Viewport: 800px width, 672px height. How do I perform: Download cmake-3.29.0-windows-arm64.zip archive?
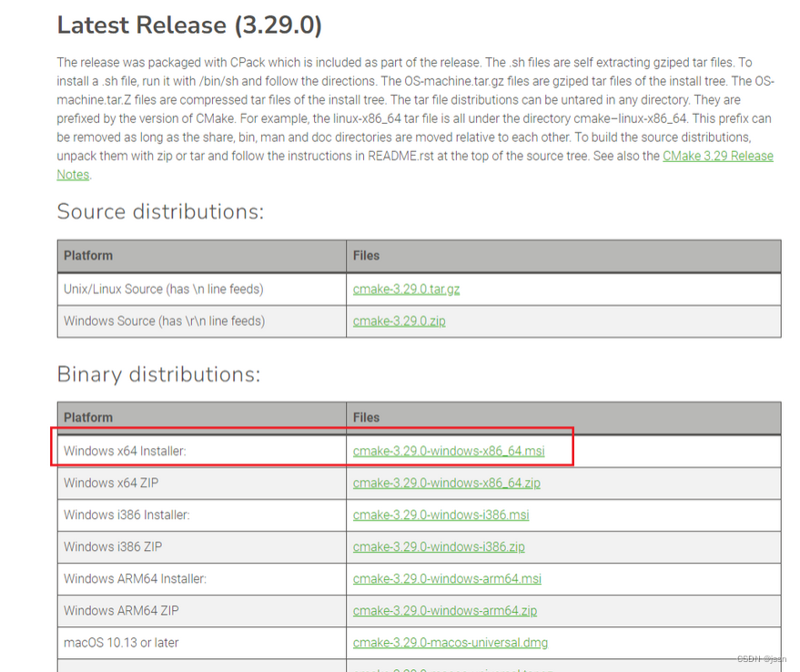coord(445,611)
